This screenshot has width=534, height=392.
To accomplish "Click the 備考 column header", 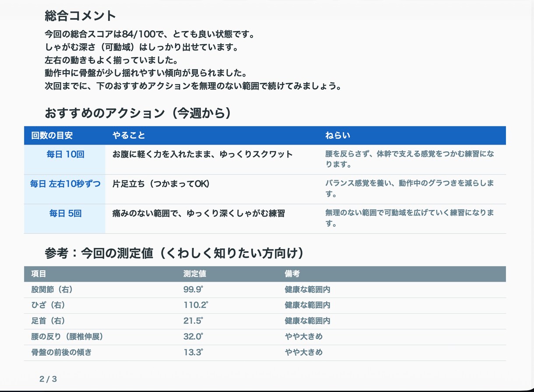I will pos(292,274).
